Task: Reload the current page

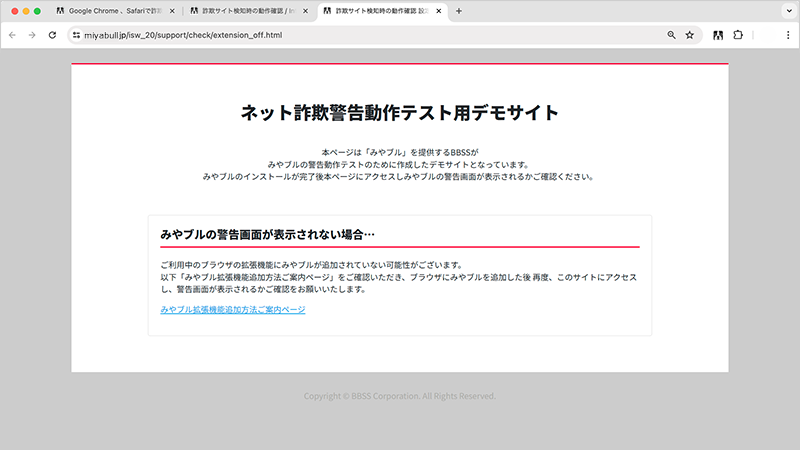Action: tap(53, 34)
